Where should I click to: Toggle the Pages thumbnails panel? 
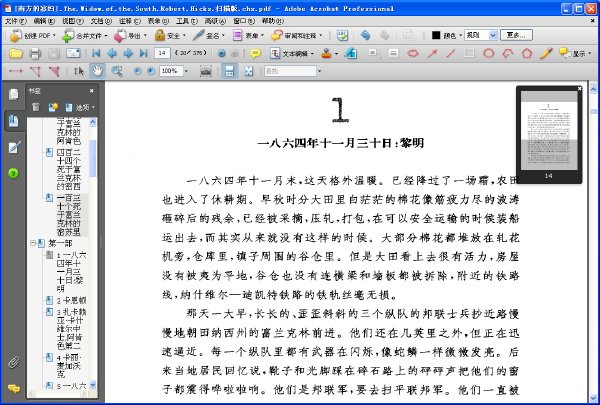pos(13,94)
